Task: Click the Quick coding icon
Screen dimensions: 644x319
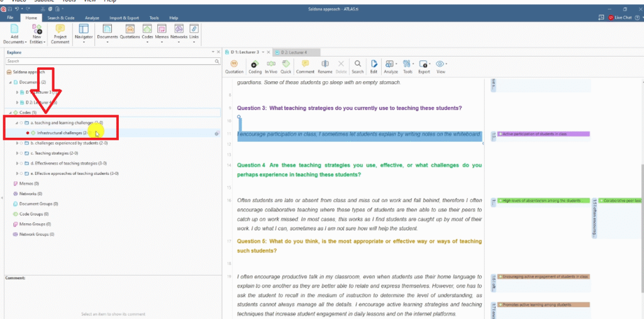Action: point(286,66)
